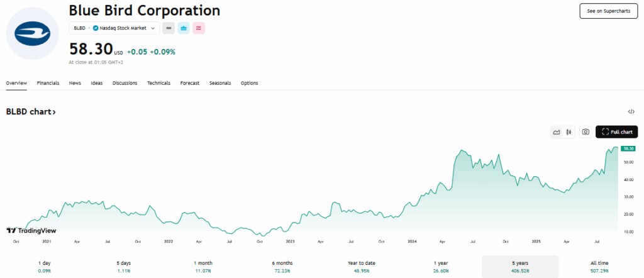Select the 6 months range
This screenshot has width=644, height=278.
[x=282, y=267]
